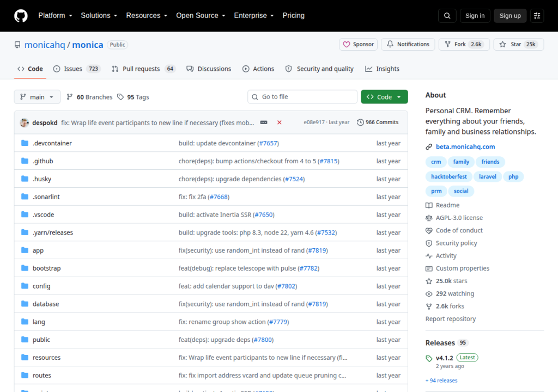Image resolution: width=558 pixels, height=392 pixels.
Task: Click the Security policy shield icon
Action: [429, 243]
